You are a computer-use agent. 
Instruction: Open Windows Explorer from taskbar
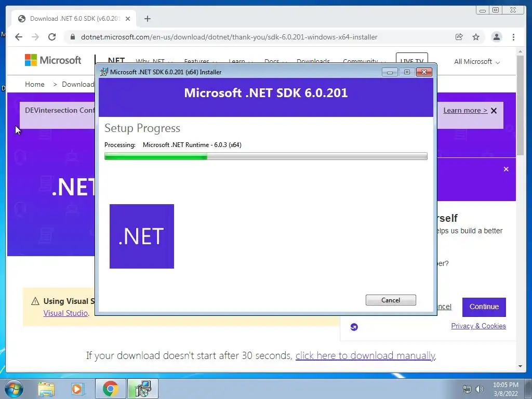pos(46,389)
